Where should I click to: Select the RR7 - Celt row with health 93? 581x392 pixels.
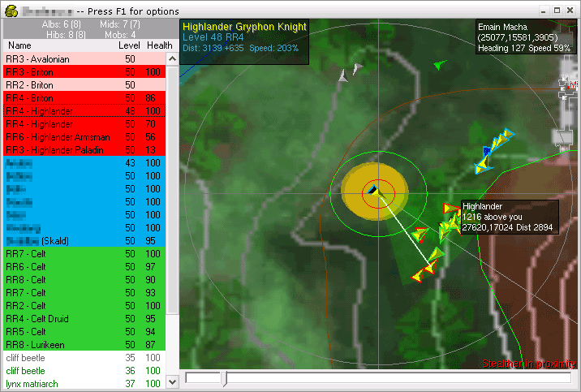84,293
